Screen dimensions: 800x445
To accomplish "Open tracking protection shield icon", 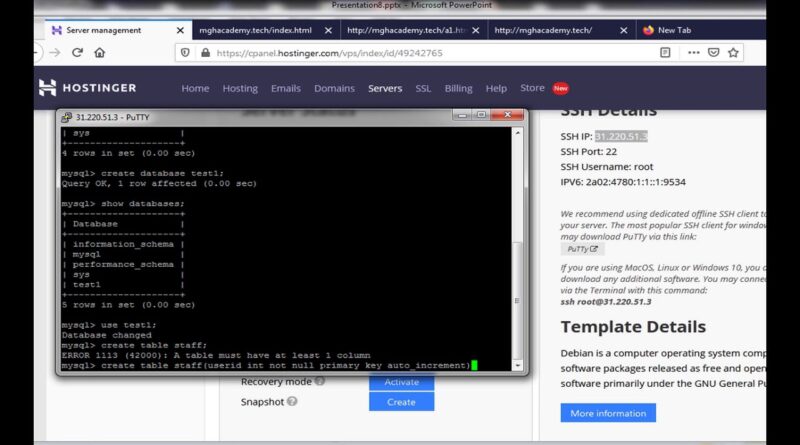I will (x=185, y=53).
